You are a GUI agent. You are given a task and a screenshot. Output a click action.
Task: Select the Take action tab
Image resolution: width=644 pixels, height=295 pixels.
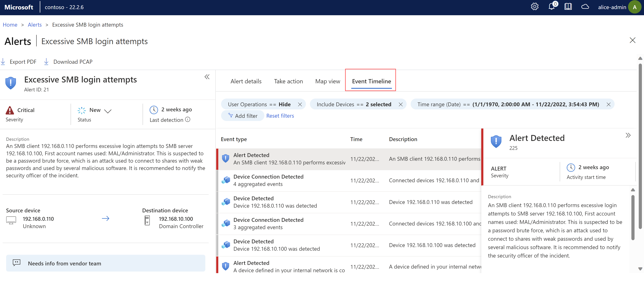coord(289,81)
